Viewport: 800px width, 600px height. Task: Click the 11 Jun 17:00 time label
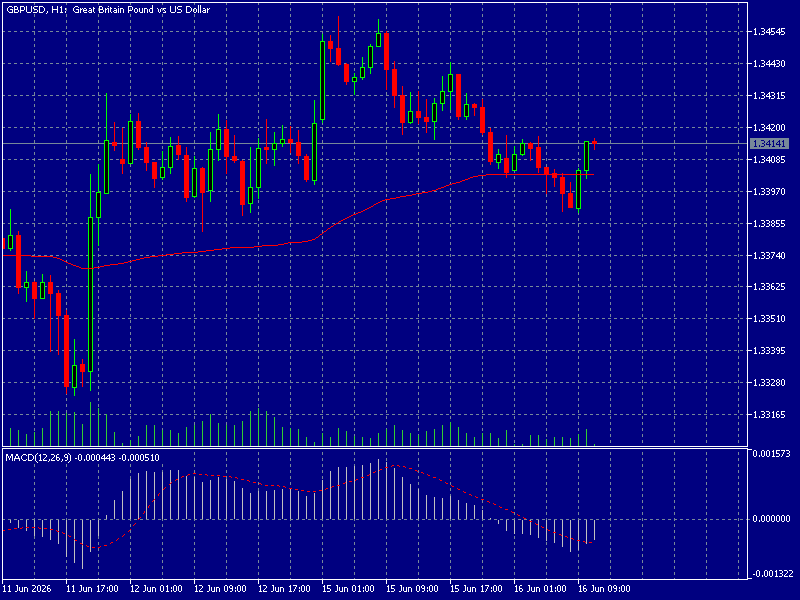pyautogui.click(x=92, y=589)
